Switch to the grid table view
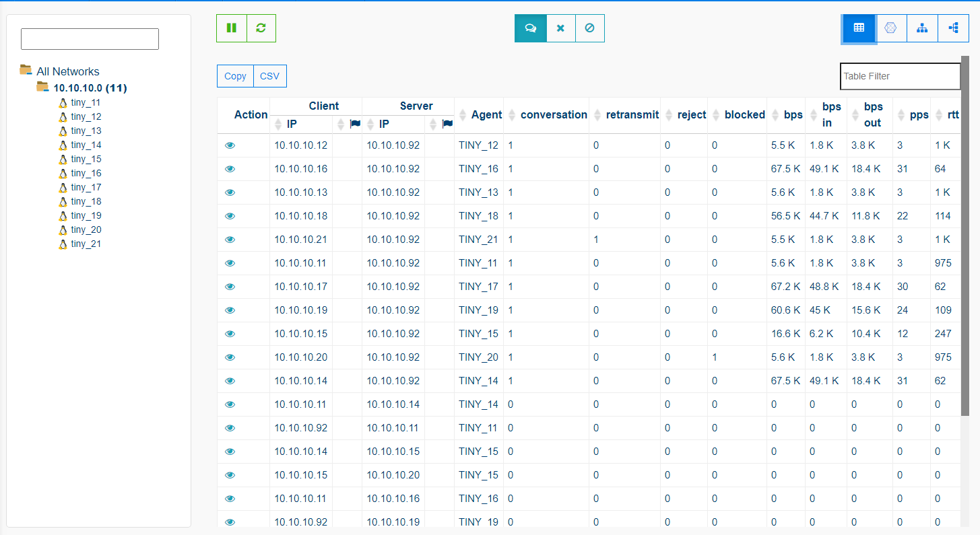This screenshot has height=535, width=980. tap(858, 28)
